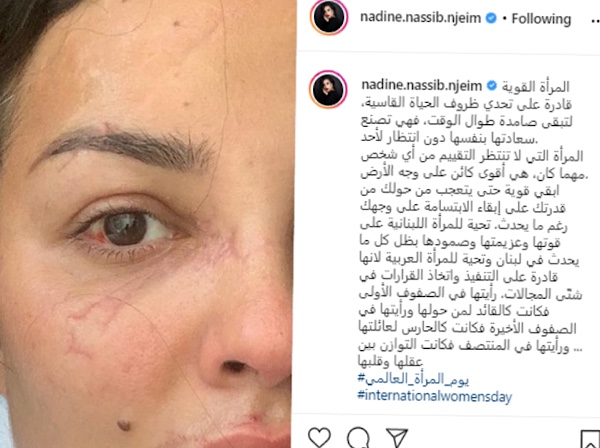Click the last caption line عقلها وقلبها
The height and width of the screenshot is (448, 600).
point(390,361)
